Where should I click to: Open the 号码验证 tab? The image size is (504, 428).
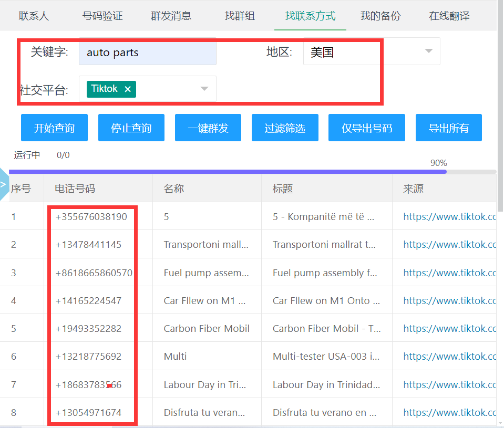click(x=102, y=16)
